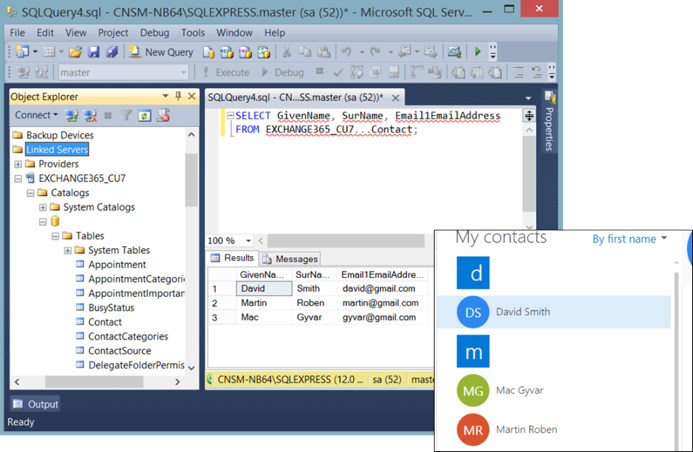Open the Window menu

[234, 33]
